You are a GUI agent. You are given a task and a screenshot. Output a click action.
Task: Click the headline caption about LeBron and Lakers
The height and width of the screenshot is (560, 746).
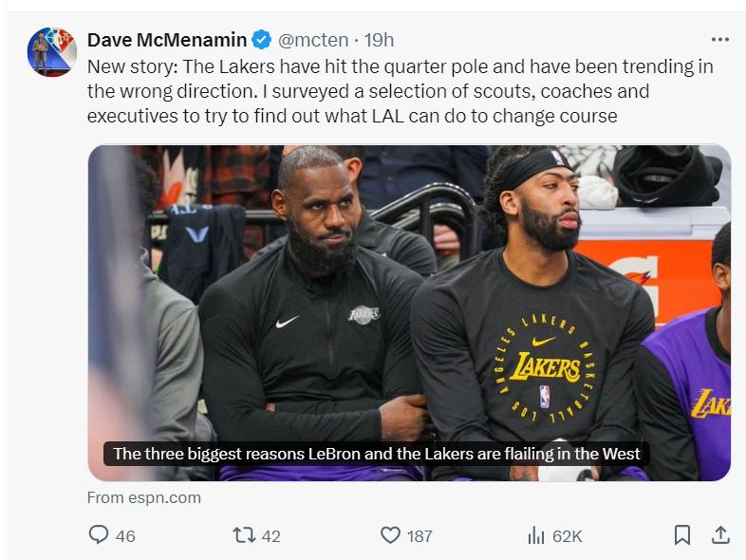pyautogui.click(x=377, y=454)
